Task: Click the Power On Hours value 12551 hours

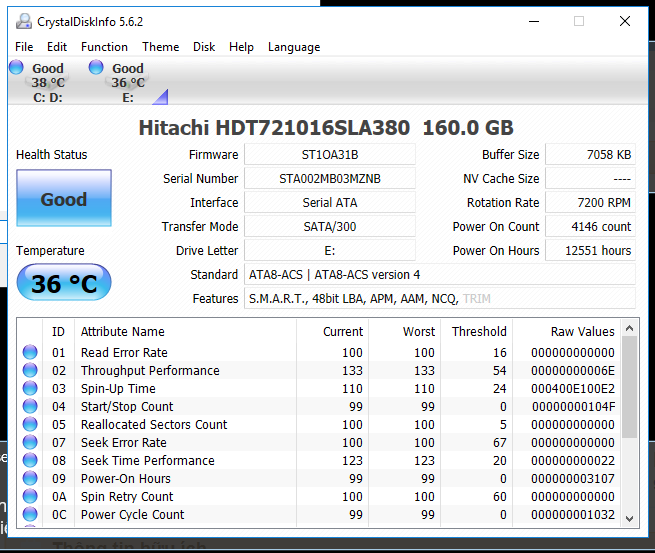Action: [590, 251]
